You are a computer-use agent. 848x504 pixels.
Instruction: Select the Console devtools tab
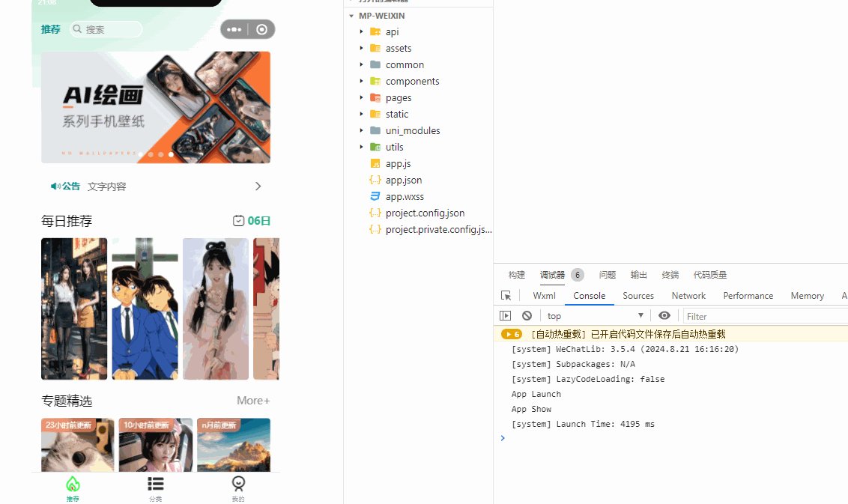[x=589, y=296]
